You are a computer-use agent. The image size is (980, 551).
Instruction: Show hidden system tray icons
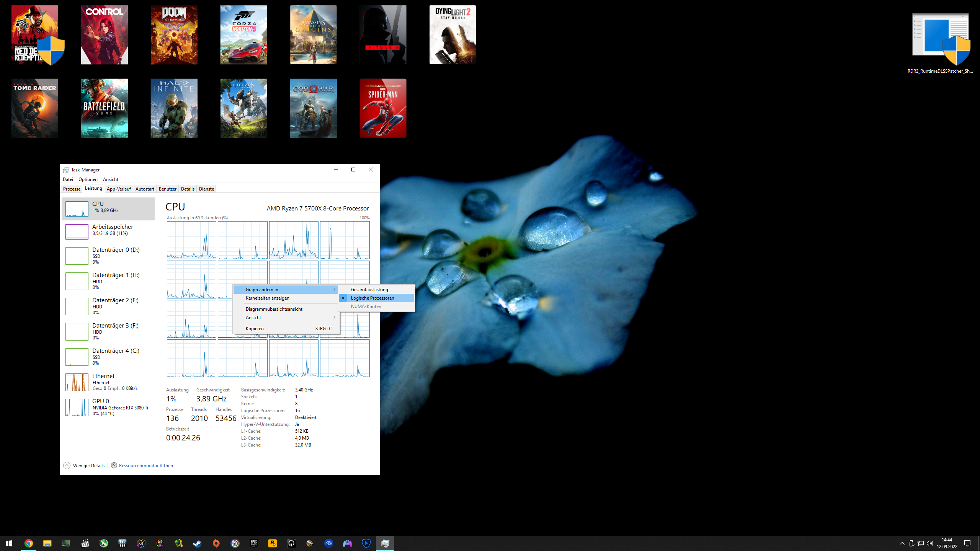(902, 543)
